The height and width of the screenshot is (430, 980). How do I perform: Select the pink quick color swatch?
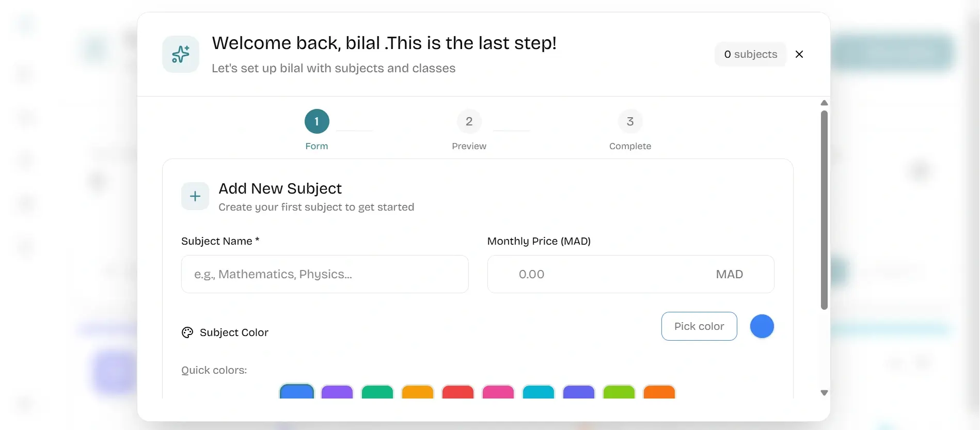click(498, 393)
